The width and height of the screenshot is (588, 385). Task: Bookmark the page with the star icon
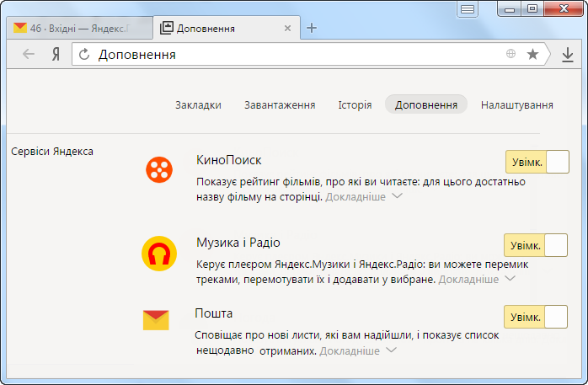point(532,55)
